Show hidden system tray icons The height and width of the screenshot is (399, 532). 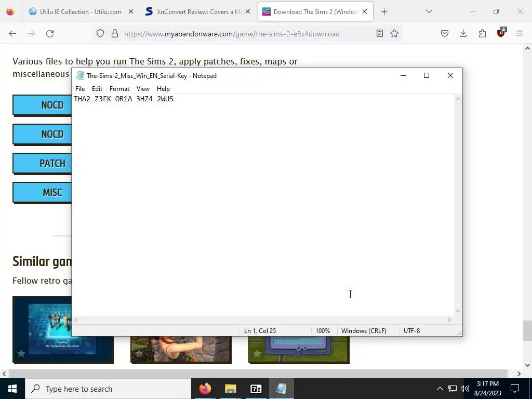pos(440,389)
